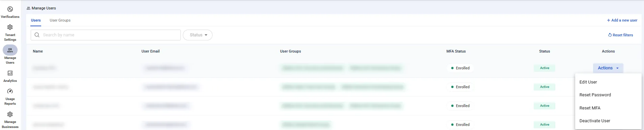Click the Enrolled badge in the second row
The width and height of the screenshot is (644, 130).
pos(460,87)
